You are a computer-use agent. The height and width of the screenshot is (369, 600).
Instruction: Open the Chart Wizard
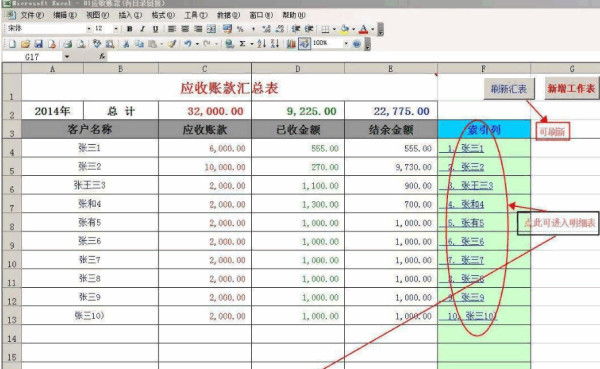coord(291,44)
